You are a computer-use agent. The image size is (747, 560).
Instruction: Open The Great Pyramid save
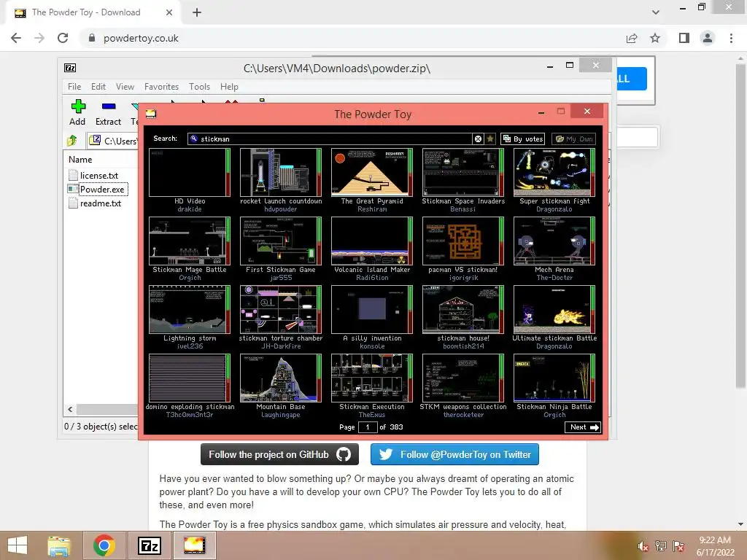[x=371, y=172]
